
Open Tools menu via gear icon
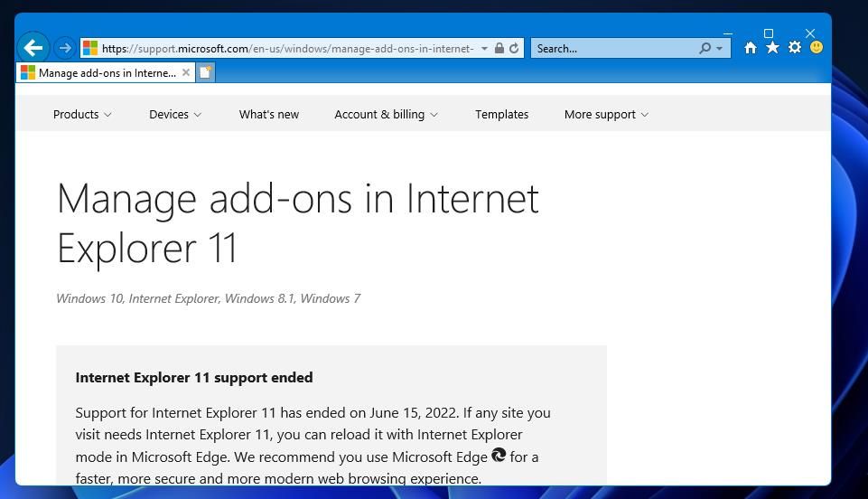coord(794,48)
